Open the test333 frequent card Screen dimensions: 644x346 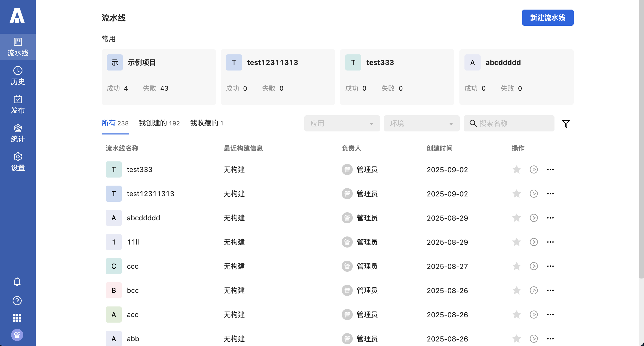[x=397, y=77]
